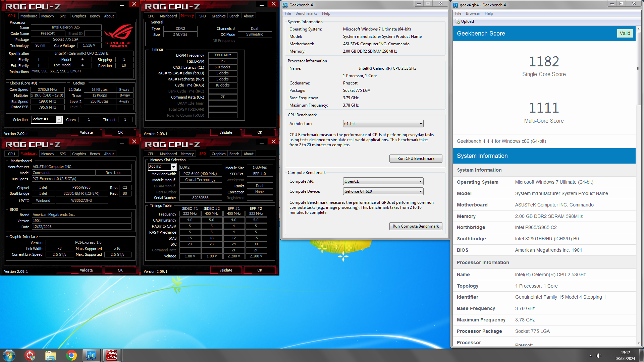Screen dimensions: 644x362
Task: Open File menu in geek4.gb4 results window
Action: [458, 13]
